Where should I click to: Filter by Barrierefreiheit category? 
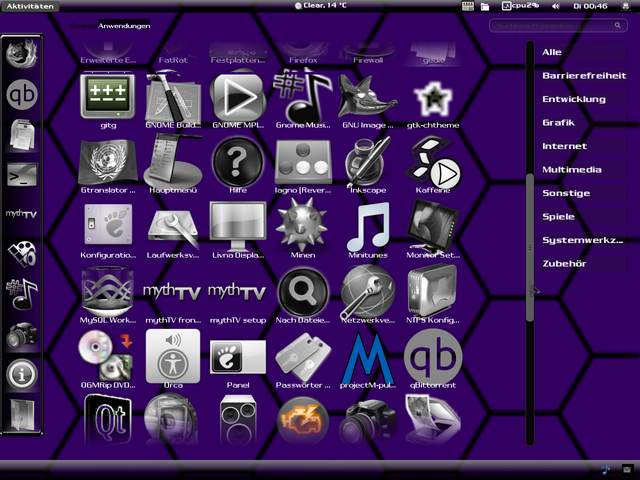point(584,76)
